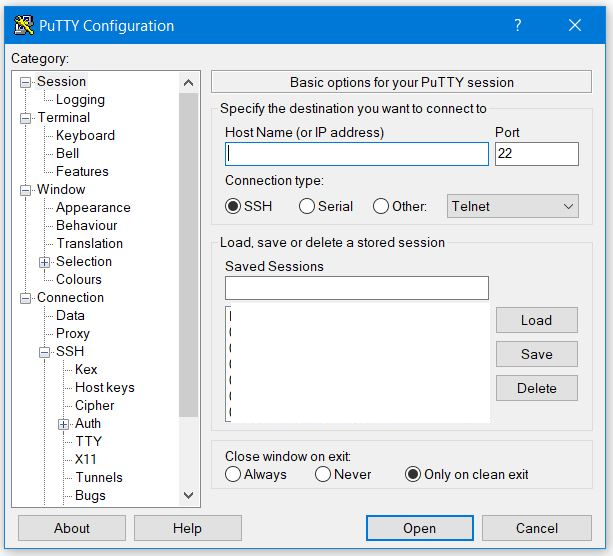Open the Terminal category
This screenshot has width=613, height=556.
point(64,117)
